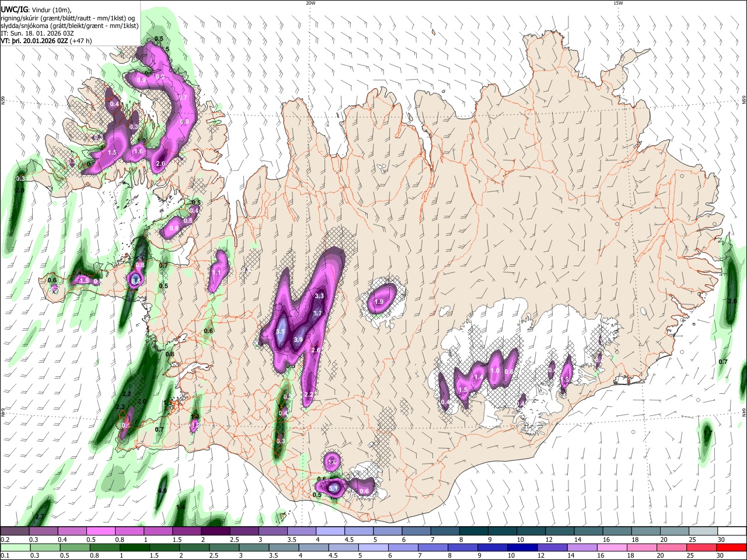Click the pale lavender 4–4.5 snow legend swatch
Image resolution: width=747 pixels, height=560 pixels.
click(329, 531)
